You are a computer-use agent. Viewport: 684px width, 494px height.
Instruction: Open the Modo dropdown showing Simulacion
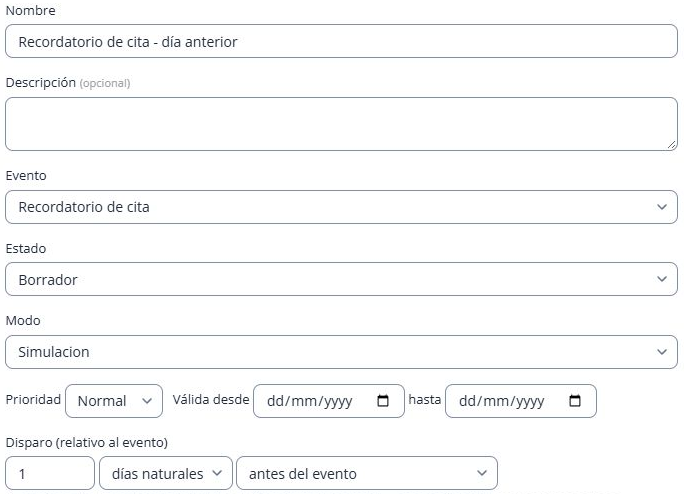(341, 352)
